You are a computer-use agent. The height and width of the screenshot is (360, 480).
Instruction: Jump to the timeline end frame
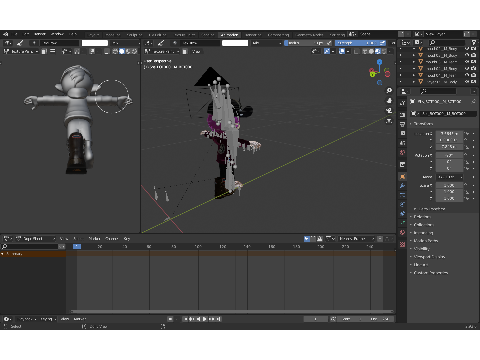pyautogui.click(x=218, y=319)
